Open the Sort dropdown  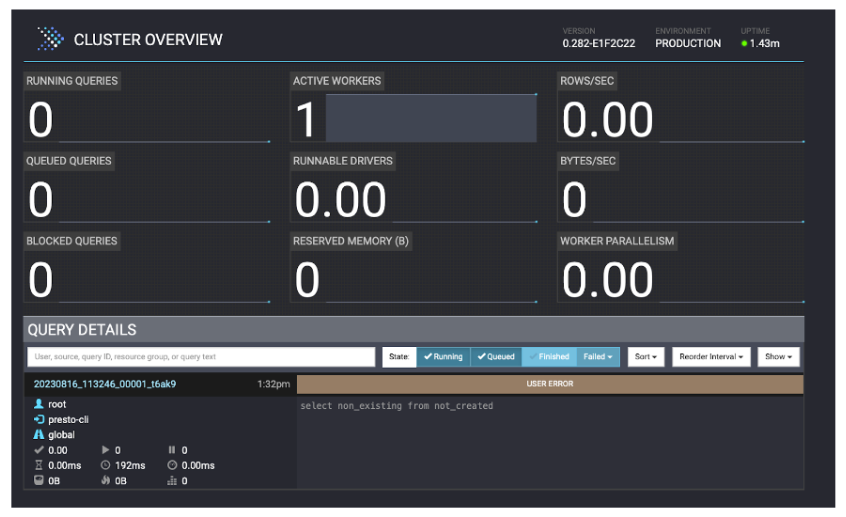(x=645, y=357)
